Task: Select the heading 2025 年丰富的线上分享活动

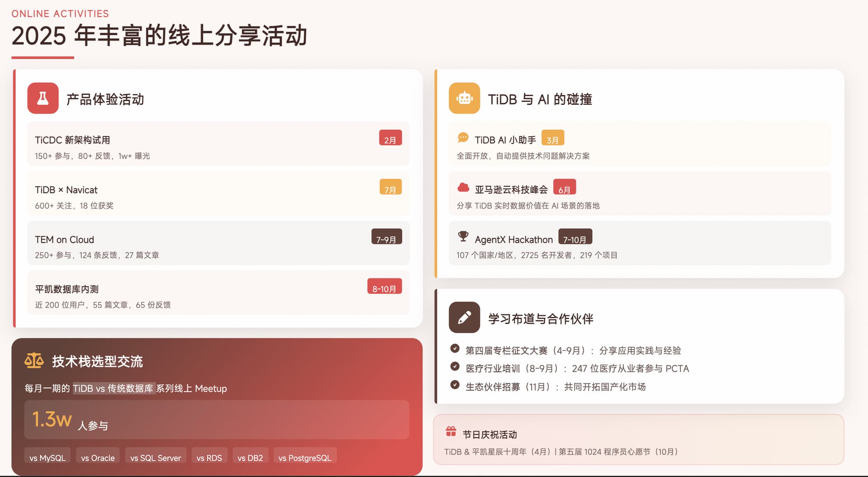Action: click(x=159, y=35)
